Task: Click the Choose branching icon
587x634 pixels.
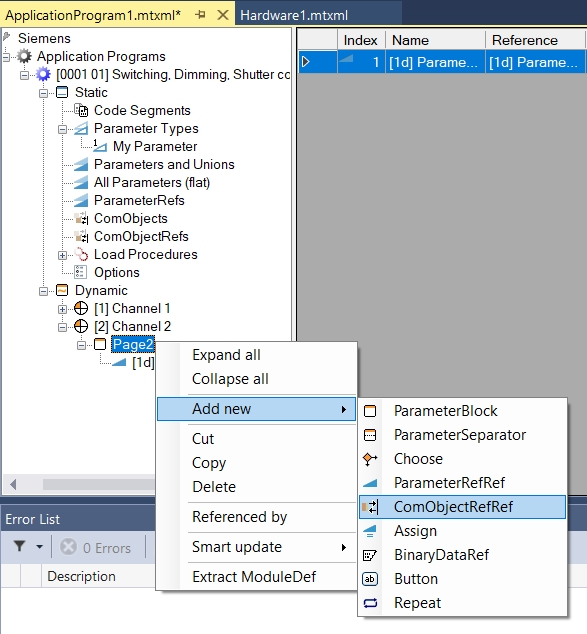Action: pos(370,459)
